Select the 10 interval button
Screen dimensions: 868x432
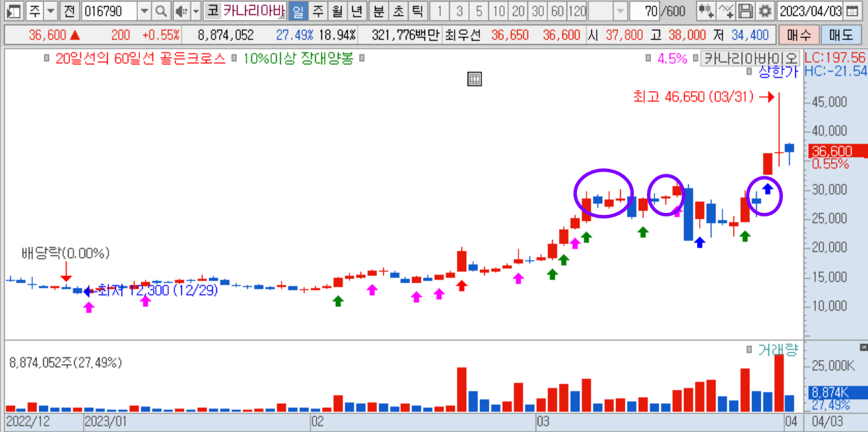click(499, 10)
